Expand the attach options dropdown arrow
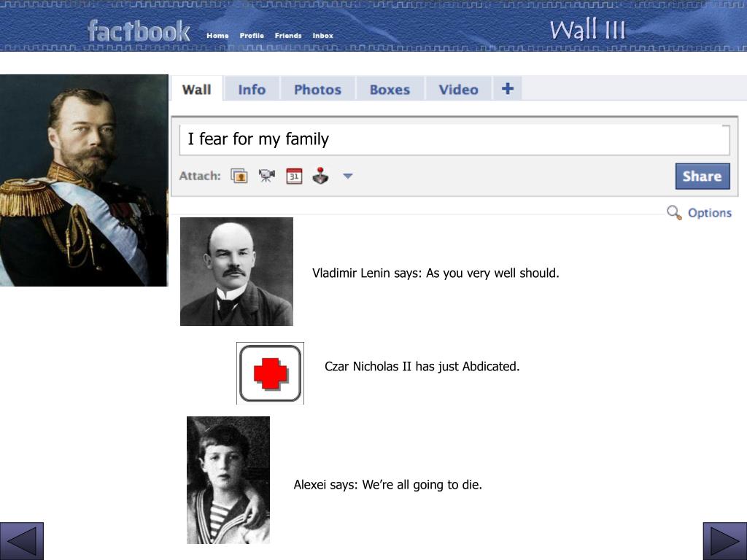This screenshot has width=747, height=560. coord(348,176)
